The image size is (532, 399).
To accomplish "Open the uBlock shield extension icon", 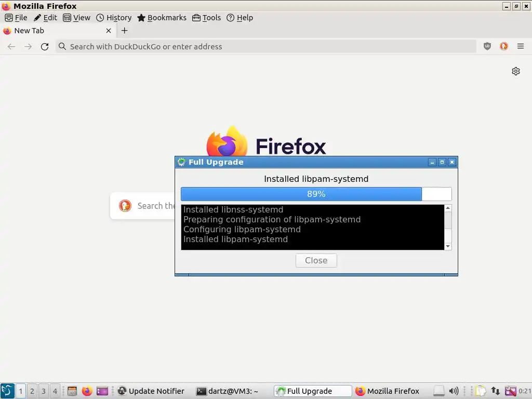I will coord(487,46).
